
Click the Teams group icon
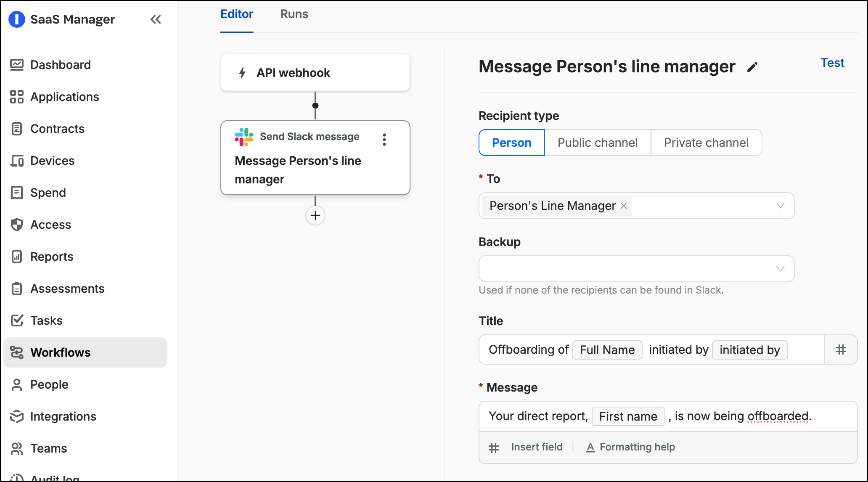tap(17, 448)
